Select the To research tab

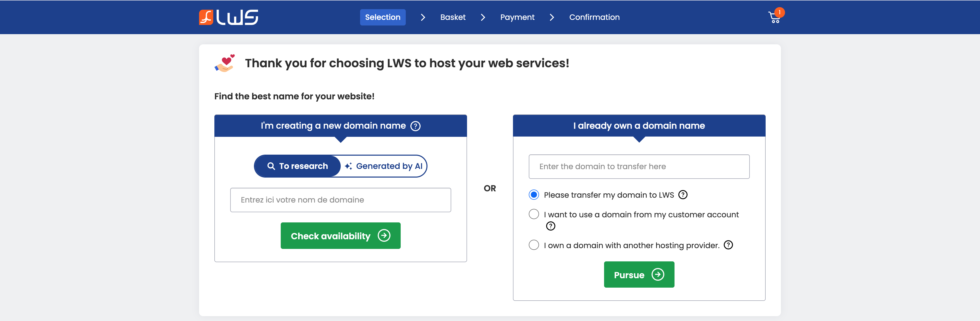(x=298, y=166)
